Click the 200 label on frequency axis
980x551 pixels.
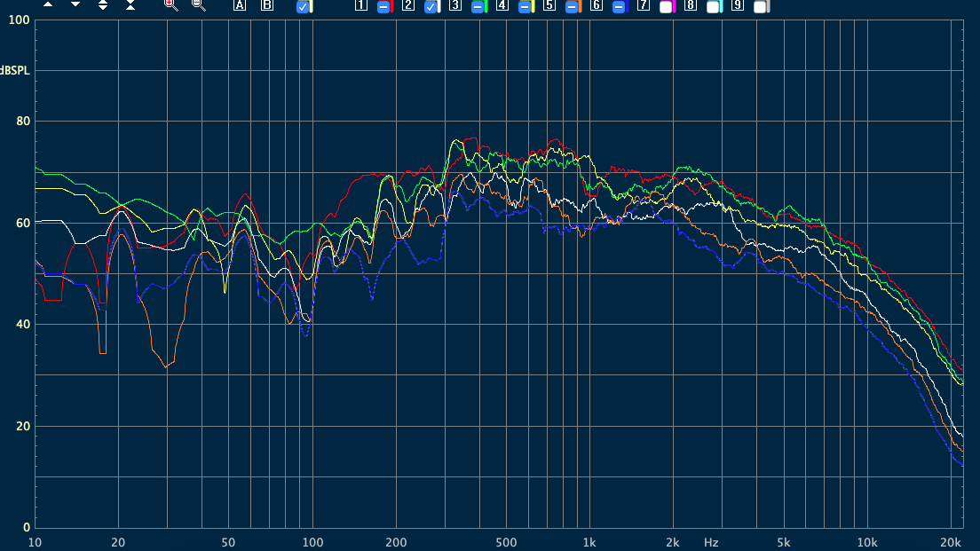tap(396, 542)
